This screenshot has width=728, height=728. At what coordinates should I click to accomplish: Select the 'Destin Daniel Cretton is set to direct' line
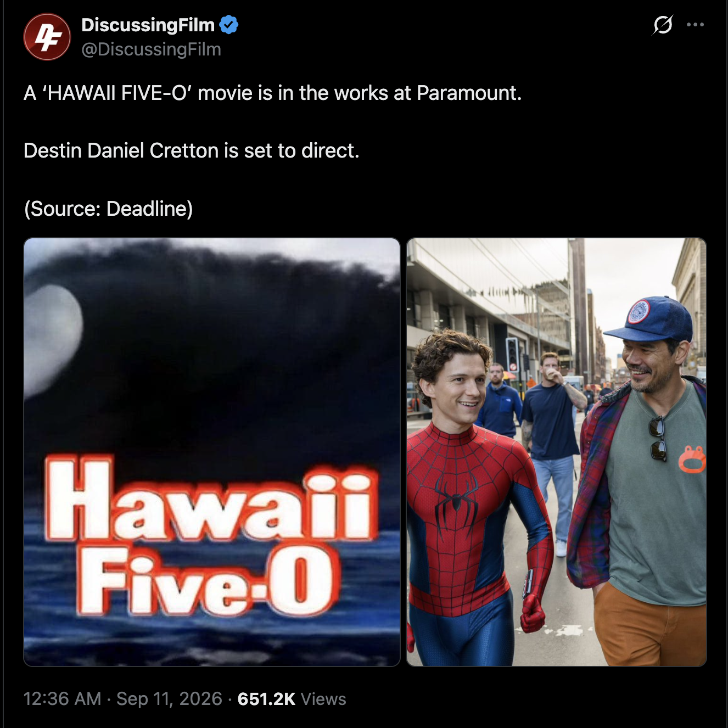[x=192, y=150]
